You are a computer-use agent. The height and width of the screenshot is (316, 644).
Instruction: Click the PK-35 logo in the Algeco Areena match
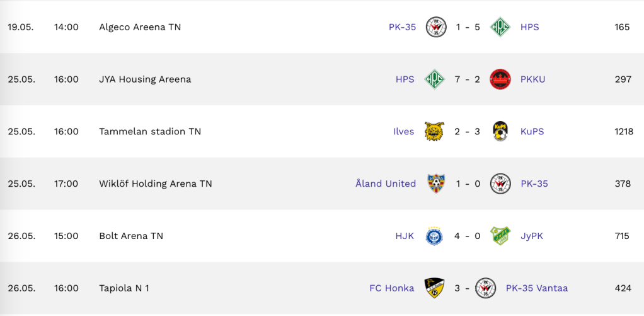[436, 27]
